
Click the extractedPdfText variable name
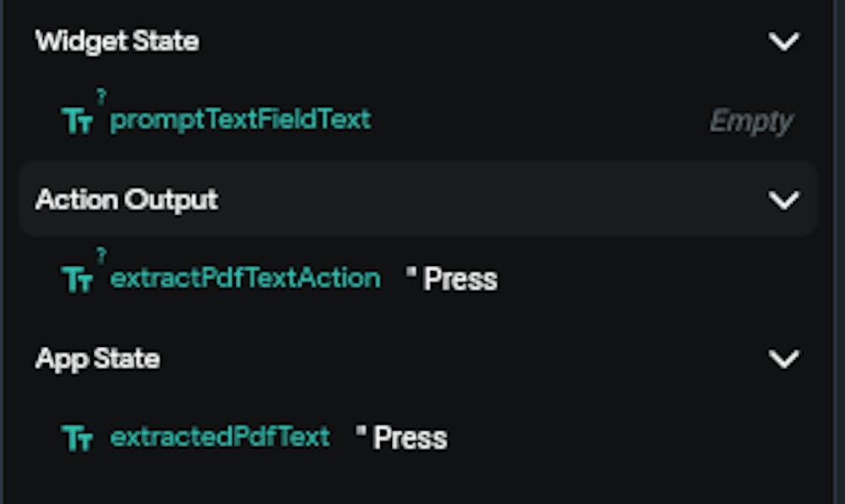pyautogui.click(x=220, y=437)
